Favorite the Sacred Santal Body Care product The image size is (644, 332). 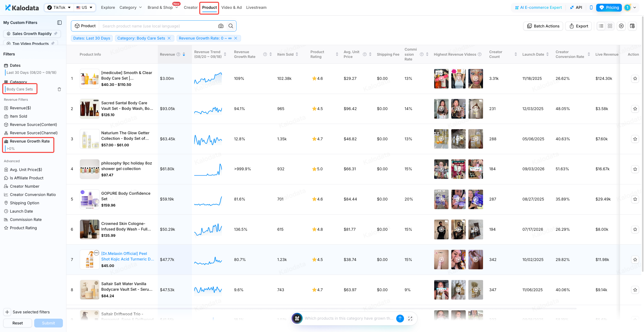(x=635, y=109)
